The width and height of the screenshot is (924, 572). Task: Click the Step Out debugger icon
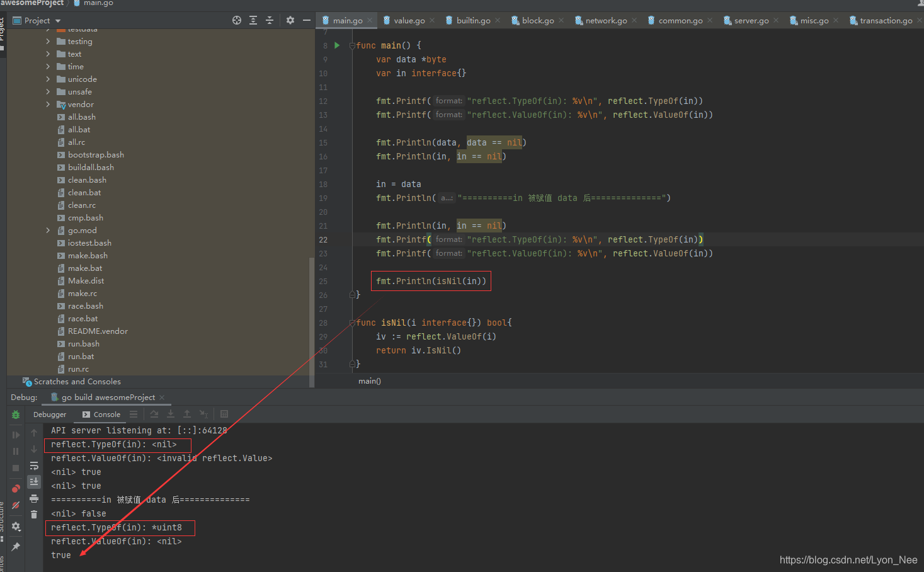[187, 414]
